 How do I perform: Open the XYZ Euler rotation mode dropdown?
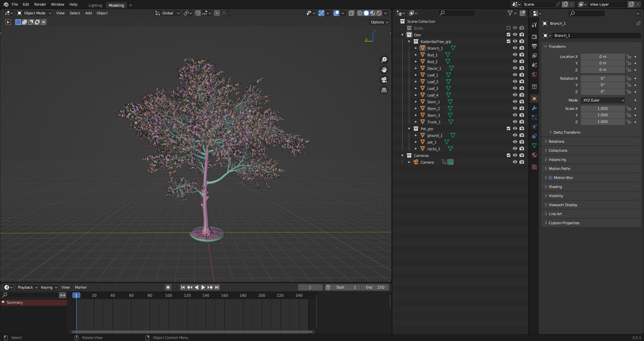[603, 100]
